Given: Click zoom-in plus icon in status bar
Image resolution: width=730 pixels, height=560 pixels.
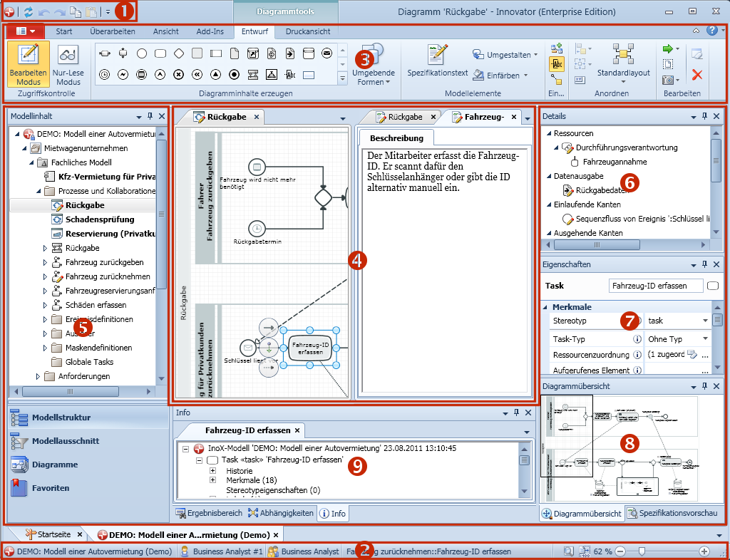Looking at the screenshot, I should point(704,551).
